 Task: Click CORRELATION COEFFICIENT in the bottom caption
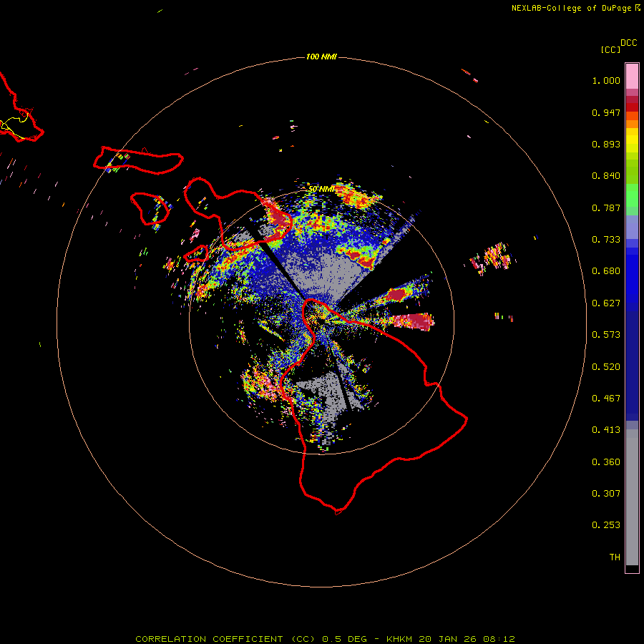pos(209,639)
